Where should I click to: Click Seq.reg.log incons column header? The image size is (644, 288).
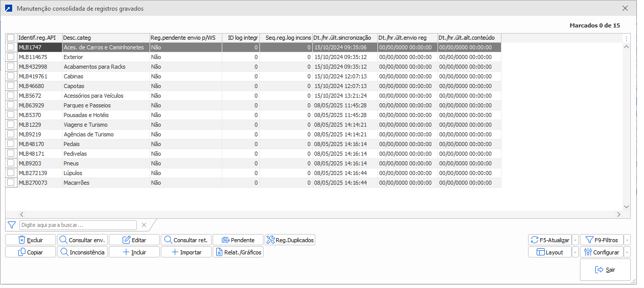tap(286, 38)
